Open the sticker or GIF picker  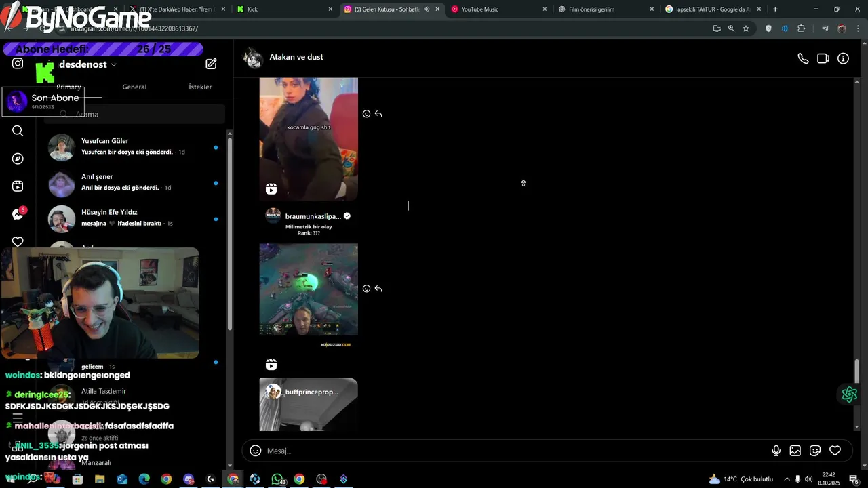[x=815, y=451]
